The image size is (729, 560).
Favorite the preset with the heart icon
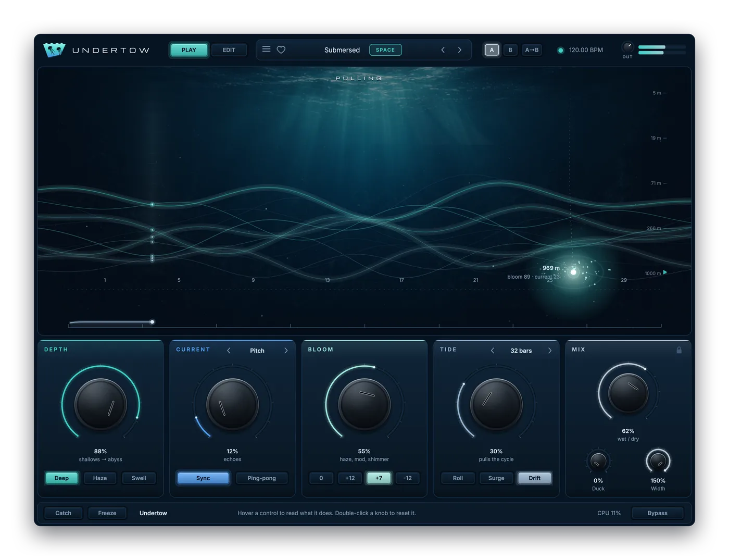[x=281, y=50]
